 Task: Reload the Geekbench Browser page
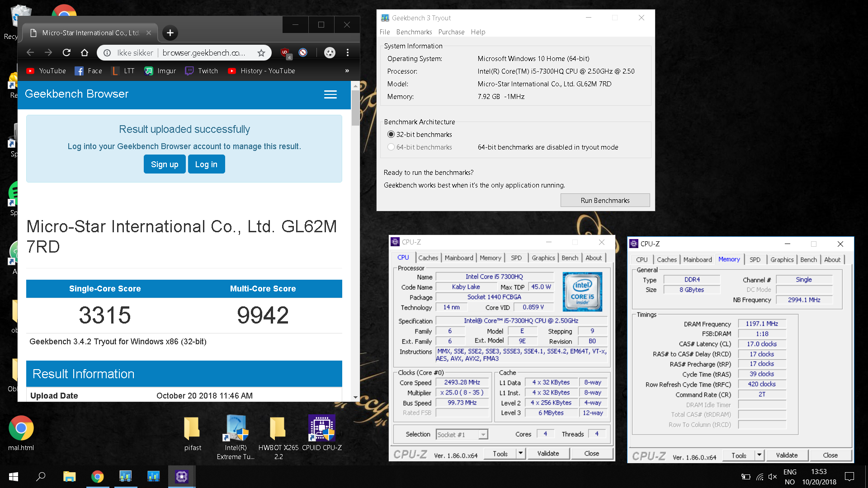(66, 52)
